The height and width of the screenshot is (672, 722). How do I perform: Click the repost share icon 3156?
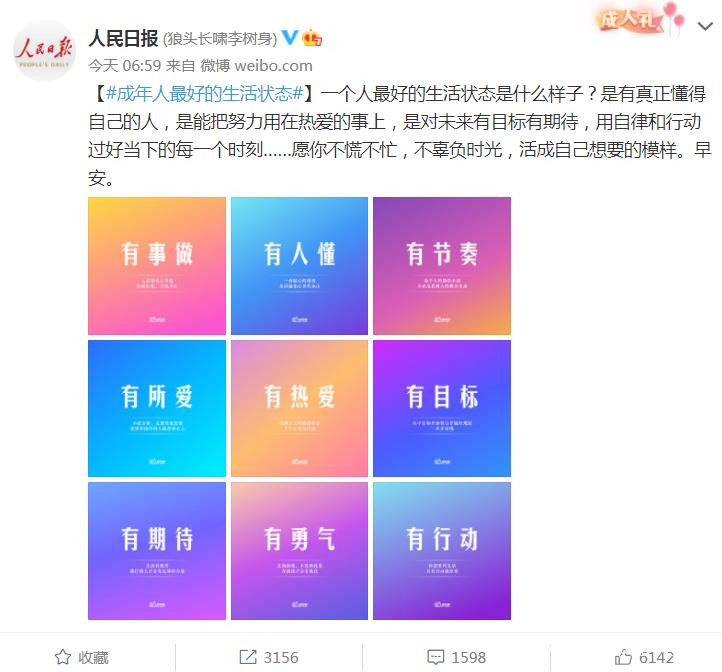pyautogui.click(x=248, y=657)
